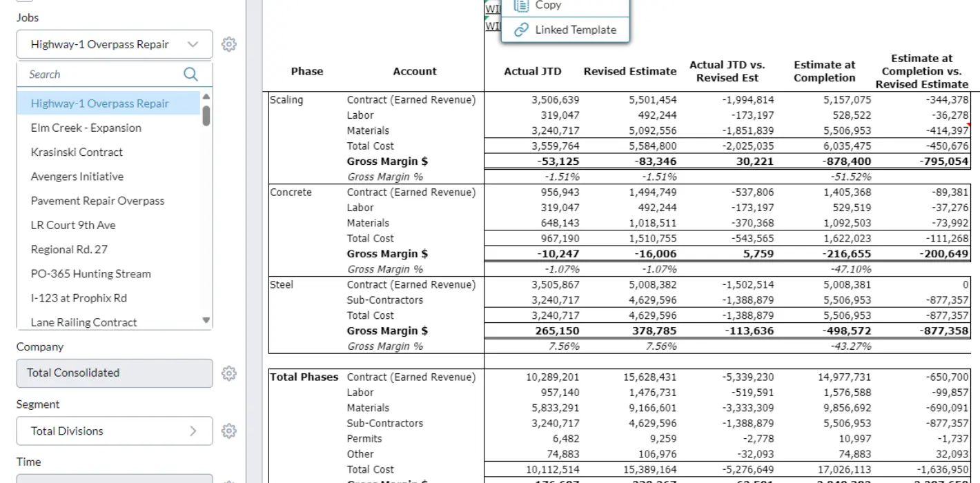Click the Linked Template chain icon

point(522,30)
